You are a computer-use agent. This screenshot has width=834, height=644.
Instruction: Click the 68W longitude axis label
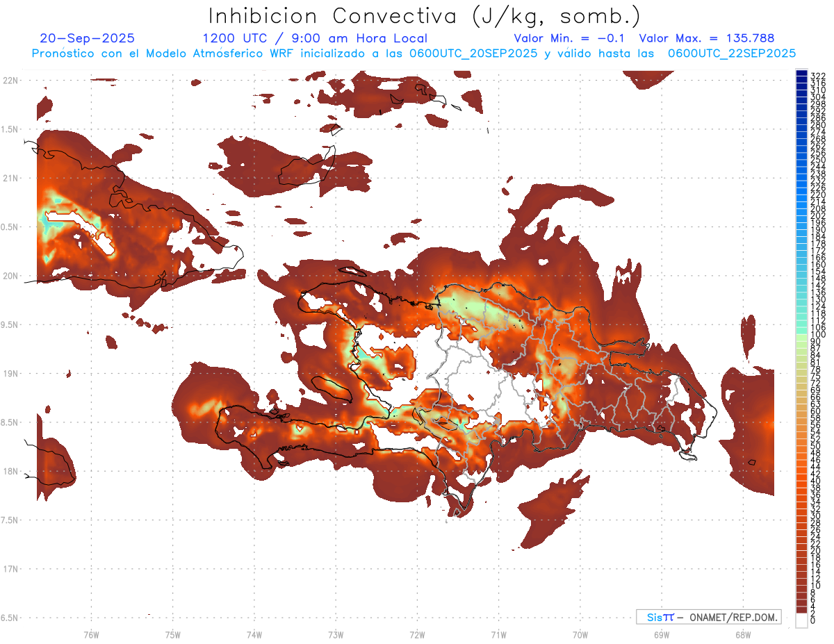tap(742, 634)
